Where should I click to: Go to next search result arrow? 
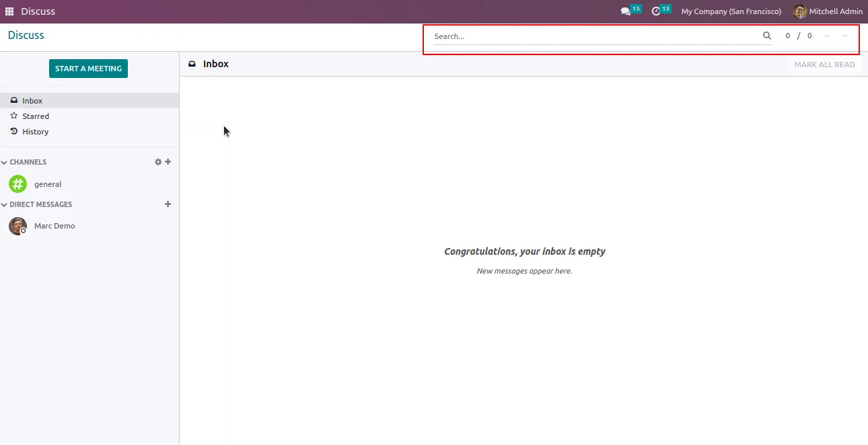pos(845,36)
